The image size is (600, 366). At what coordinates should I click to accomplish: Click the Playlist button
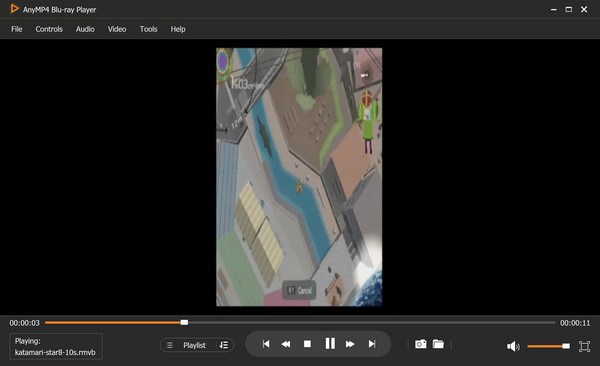pyautogui.click(x=194, y=345)
